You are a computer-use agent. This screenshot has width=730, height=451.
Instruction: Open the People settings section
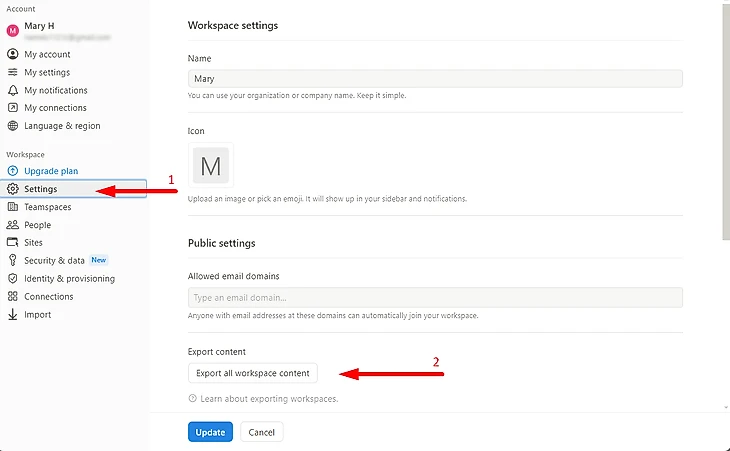[x=37, y=225]
